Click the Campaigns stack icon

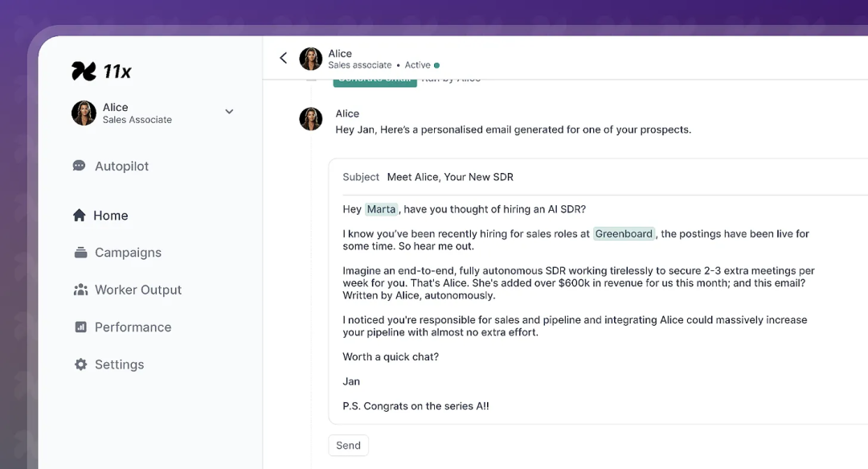[x=81, y=253]
